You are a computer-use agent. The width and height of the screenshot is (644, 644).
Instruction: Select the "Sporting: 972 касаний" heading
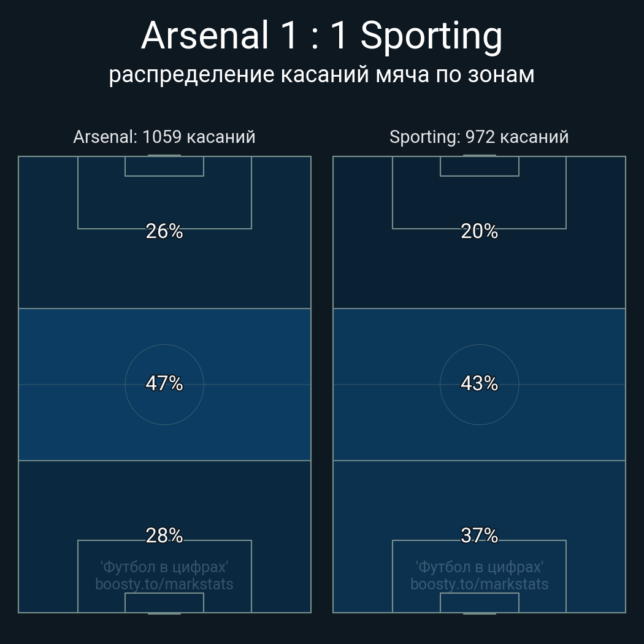(x=479, y=137)
